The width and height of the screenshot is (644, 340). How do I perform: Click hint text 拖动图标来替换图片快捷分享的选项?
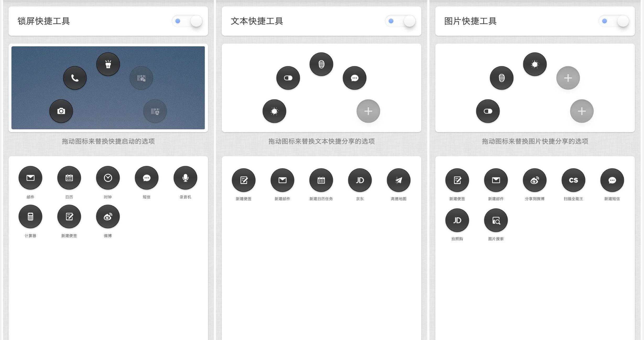point(535,141)
